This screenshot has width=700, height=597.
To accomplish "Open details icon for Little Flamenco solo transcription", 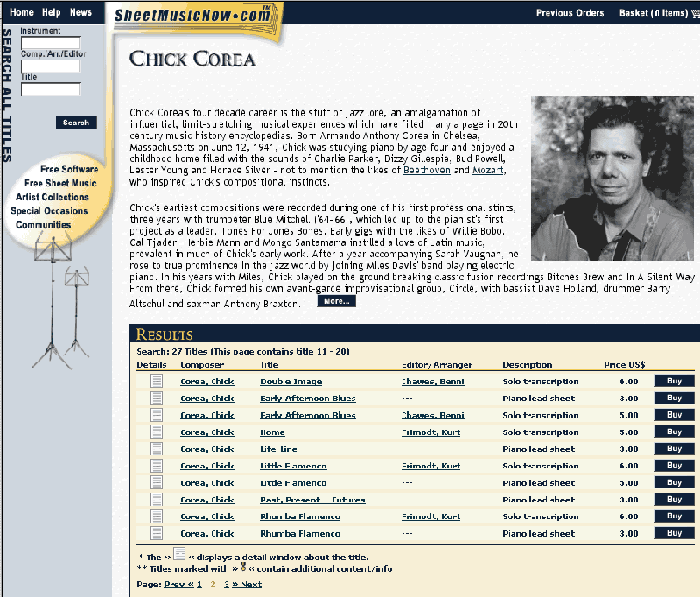I will point(157,466).
